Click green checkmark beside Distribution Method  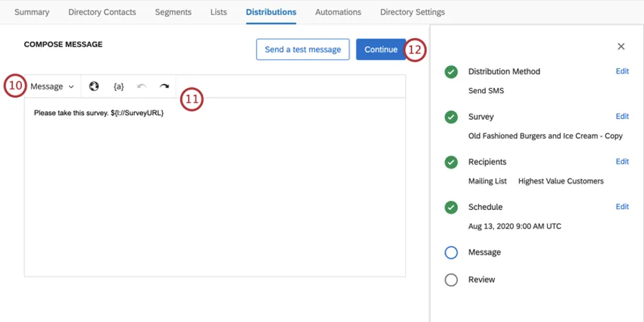pyautogui.click(x=451, y=72)
